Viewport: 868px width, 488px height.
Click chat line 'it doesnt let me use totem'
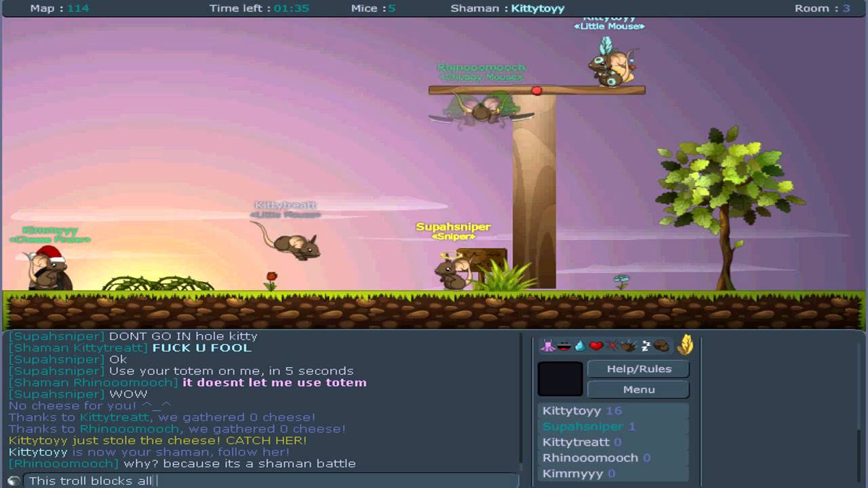tap(275, 382)
